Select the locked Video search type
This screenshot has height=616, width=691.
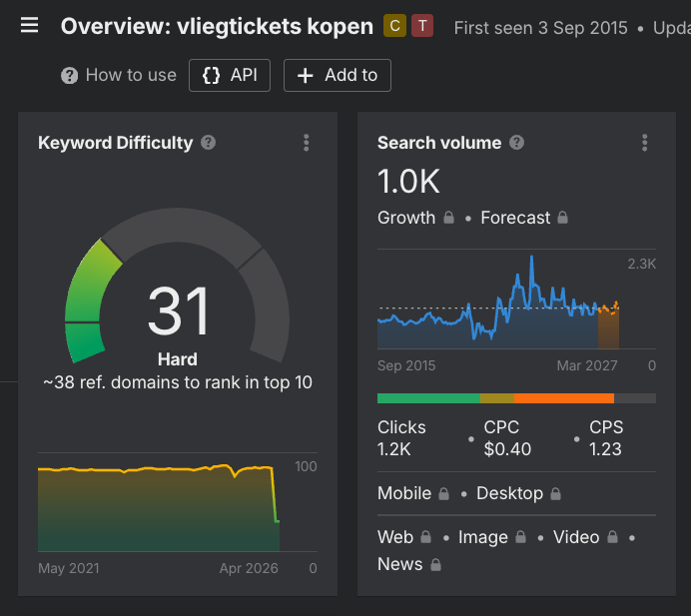[x=586, y=537]
